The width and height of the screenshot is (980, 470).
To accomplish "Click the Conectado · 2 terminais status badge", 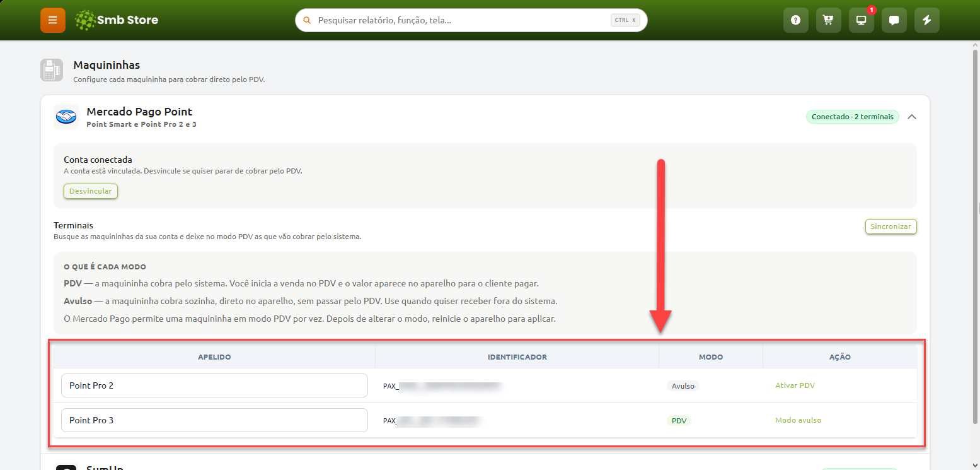I will tap(852, 117).
